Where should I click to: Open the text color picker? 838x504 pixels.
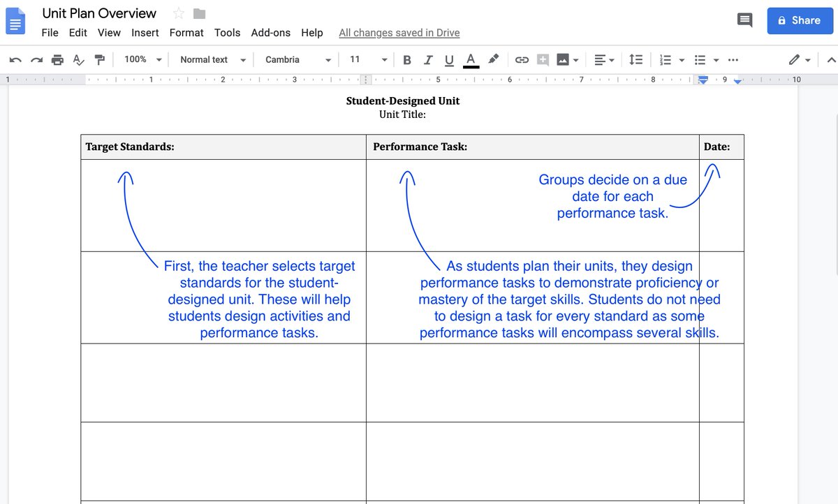coord(471,59)
